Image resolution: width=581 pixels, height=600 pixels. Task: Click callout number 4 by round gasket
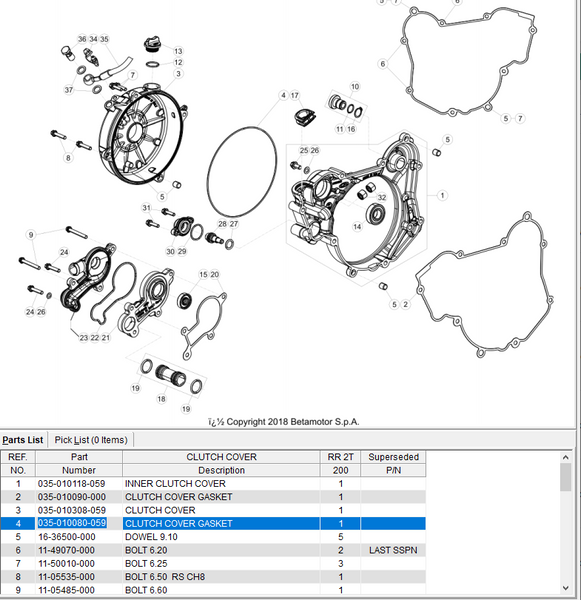pyautogui.click(x=283, y=95)
